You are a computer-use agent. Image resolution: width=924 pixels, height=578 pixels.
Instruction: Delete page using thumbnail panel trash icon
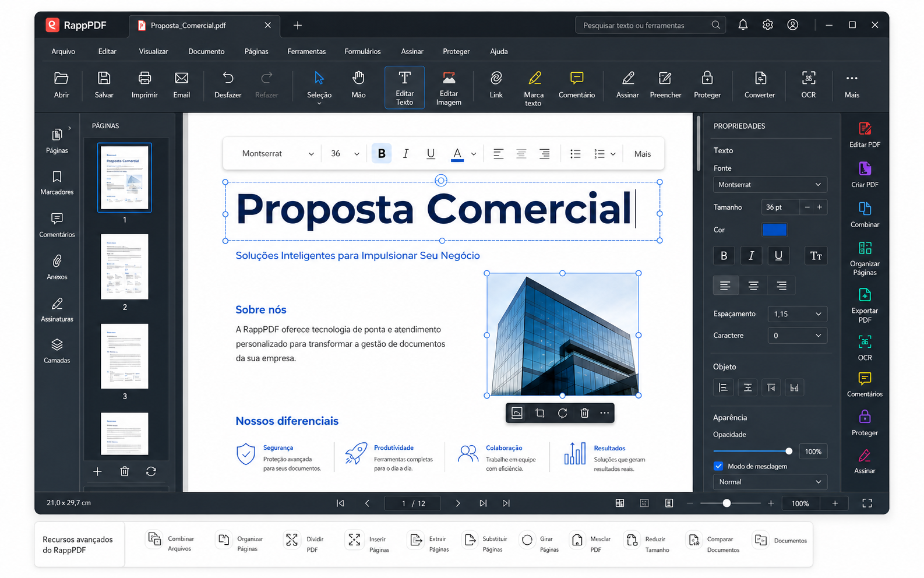tap(125, 471)
